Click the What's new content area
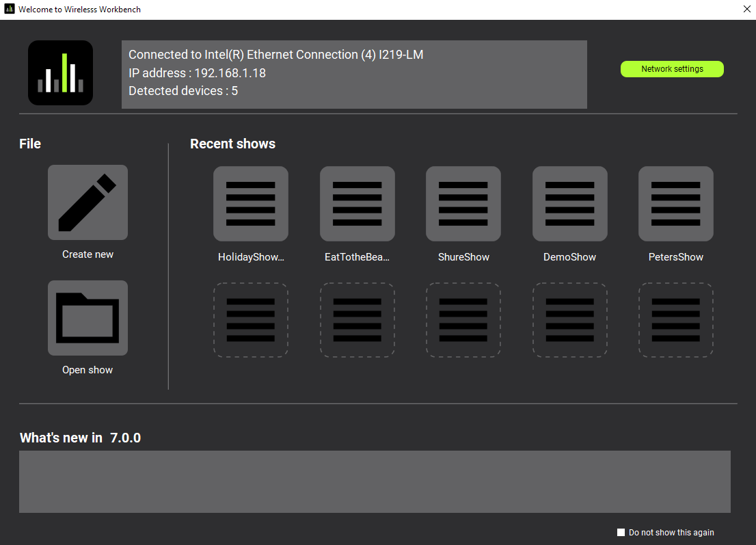This screenshot has height=545, width=756. pyautogui.click(x=375, y=481)
